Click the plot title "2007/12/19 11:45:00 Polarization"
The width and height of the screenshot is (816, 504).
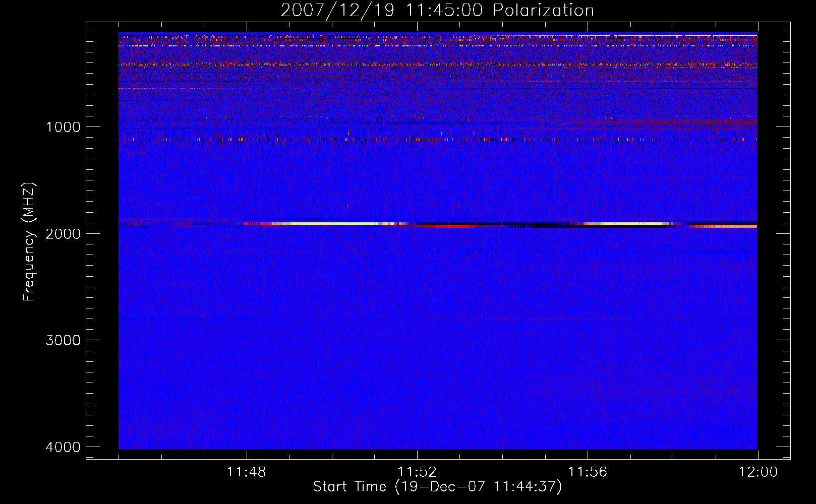pos(437,11)
